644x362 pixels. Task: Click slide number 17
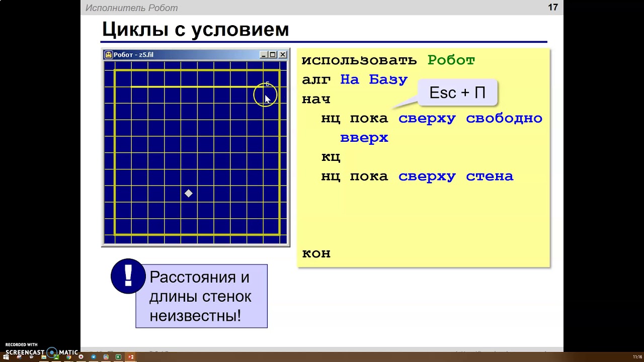point(553,7)
